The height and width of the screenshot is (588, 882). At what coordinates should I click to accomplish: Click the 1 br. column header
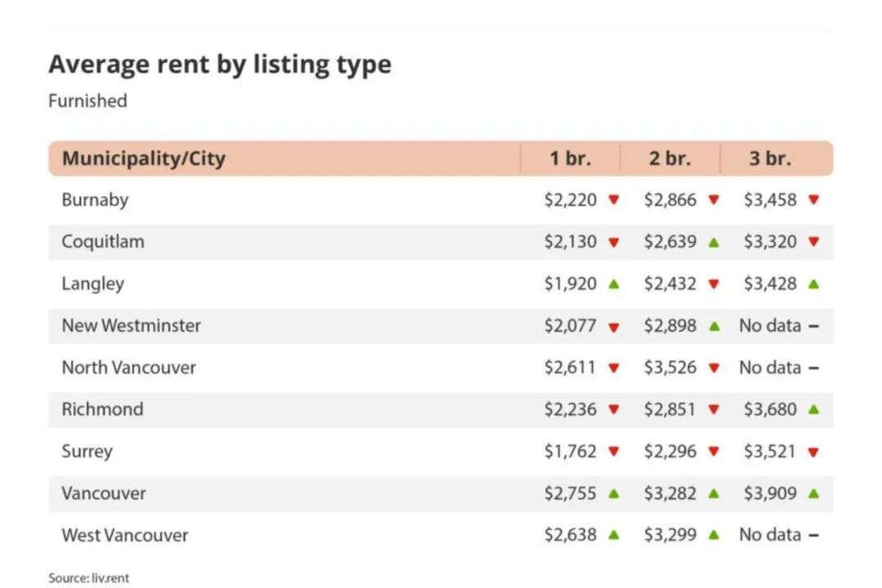click(569, 158)
